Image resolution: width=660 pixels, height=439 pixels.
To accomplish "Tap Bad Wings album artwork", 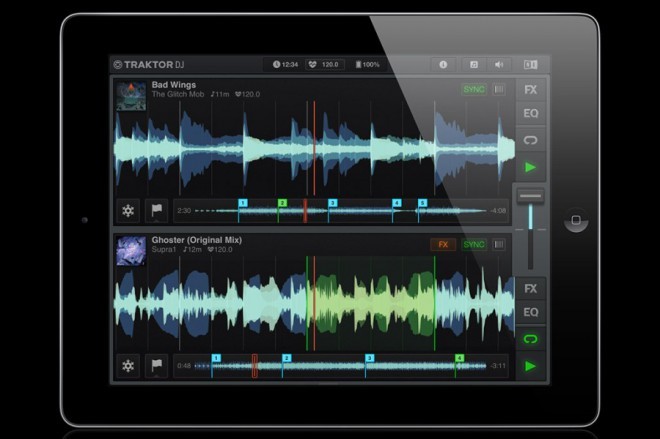I will coord(131,96).
